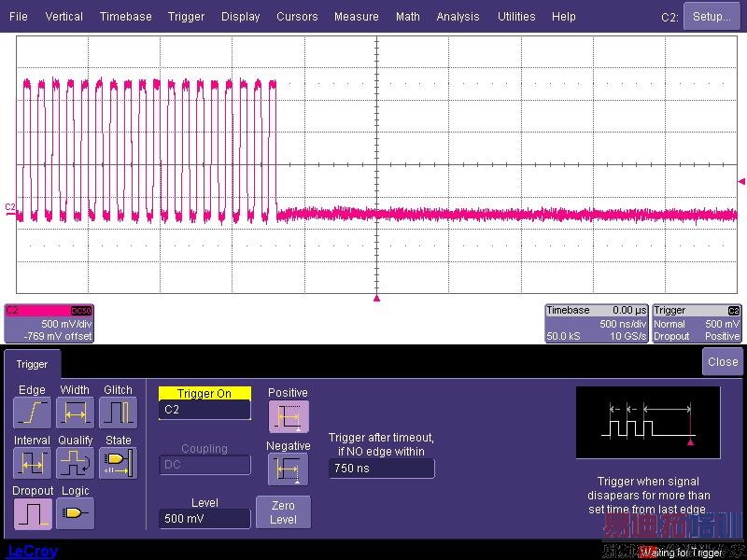Choose the State trigger icon

coord(118,463)
